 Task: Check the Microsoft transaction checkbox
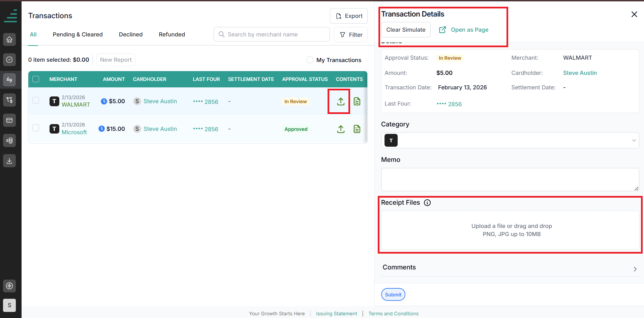point(36,128)
